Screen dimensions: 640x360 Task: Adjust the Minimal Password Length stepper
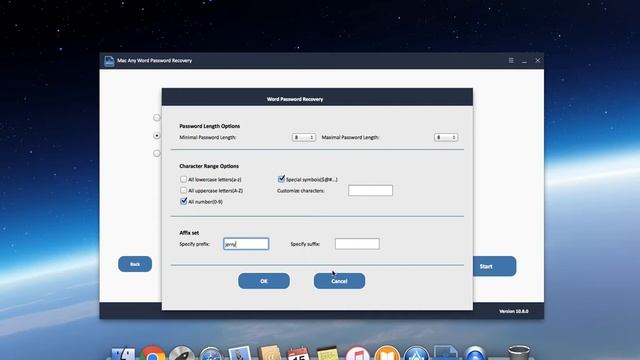click(x=304, y=138)
